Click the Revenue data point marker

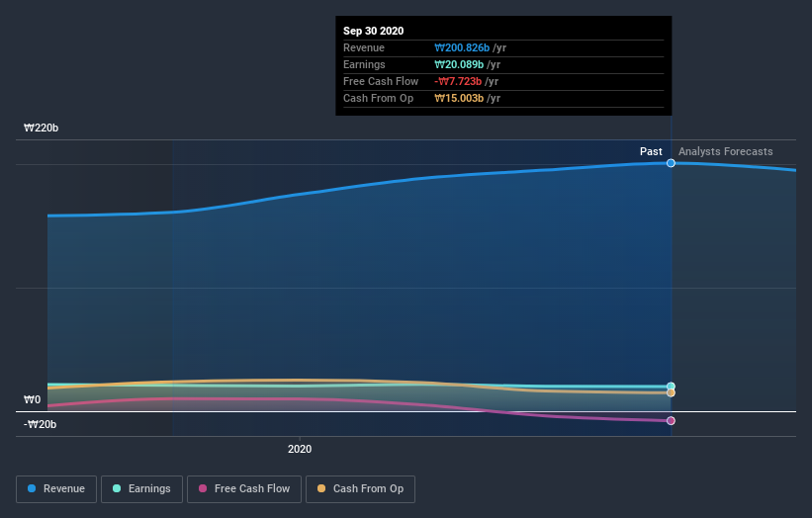[x=671, y=163]
